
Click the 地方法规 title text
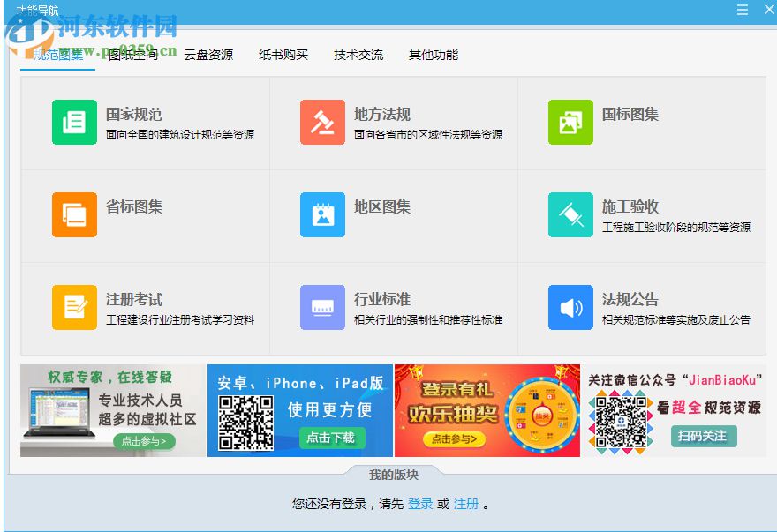coord(382,115)
